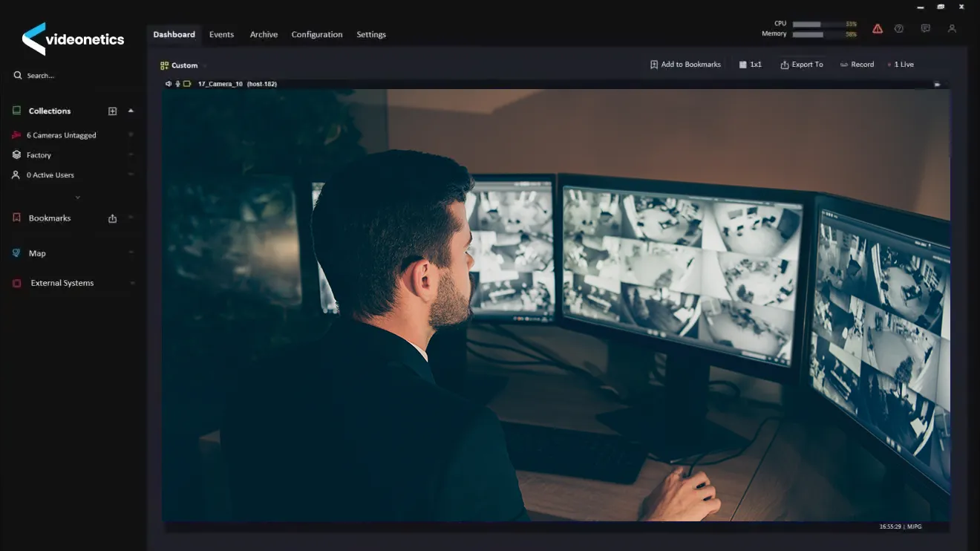The image size is (980, 551).
Task: Switch to the Events tab
Action: coord(221,35)
